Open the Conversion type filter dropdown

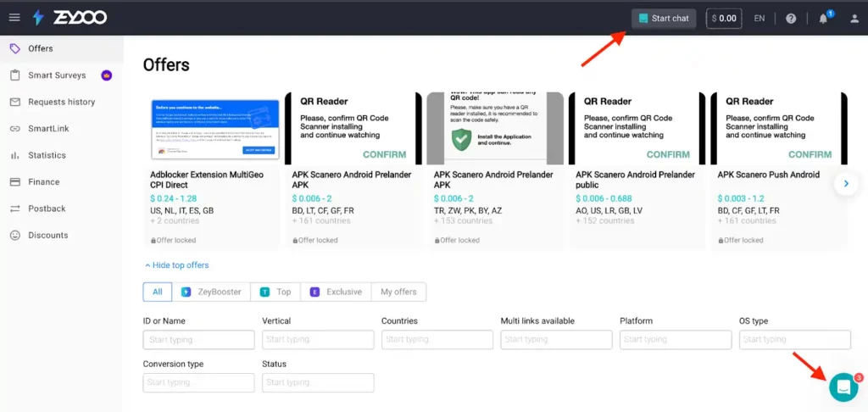(198, 382)
